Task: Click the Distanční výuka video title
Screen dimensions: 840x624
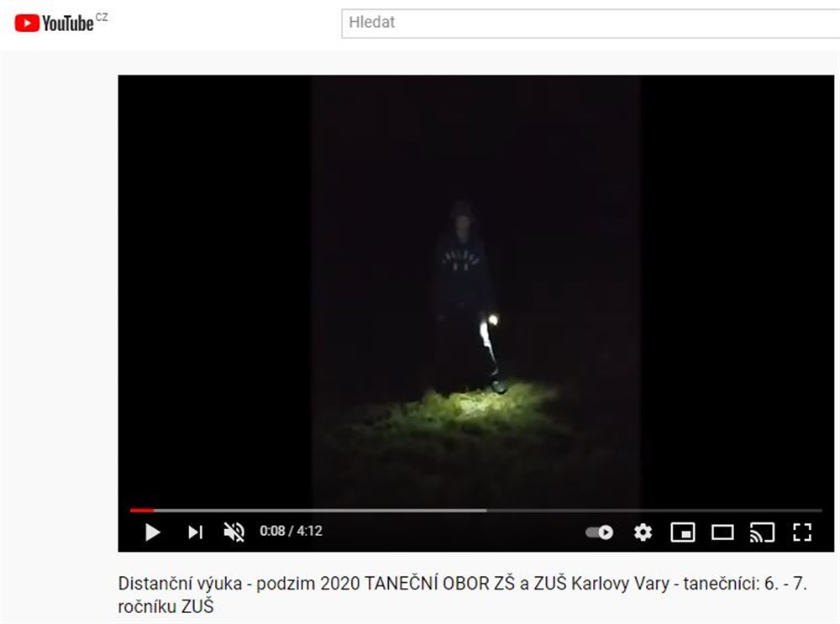Action: click(462, 595)
